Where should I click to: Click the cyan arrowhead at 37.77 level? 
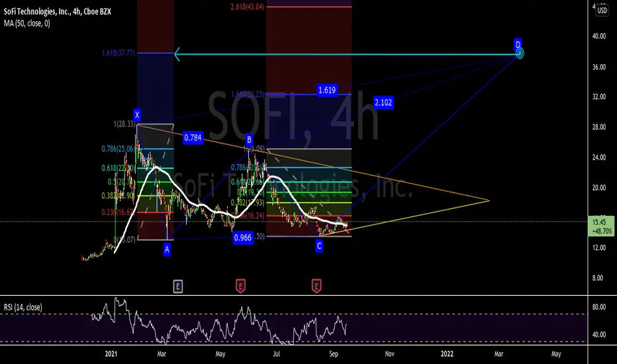(x=177, y=54)
